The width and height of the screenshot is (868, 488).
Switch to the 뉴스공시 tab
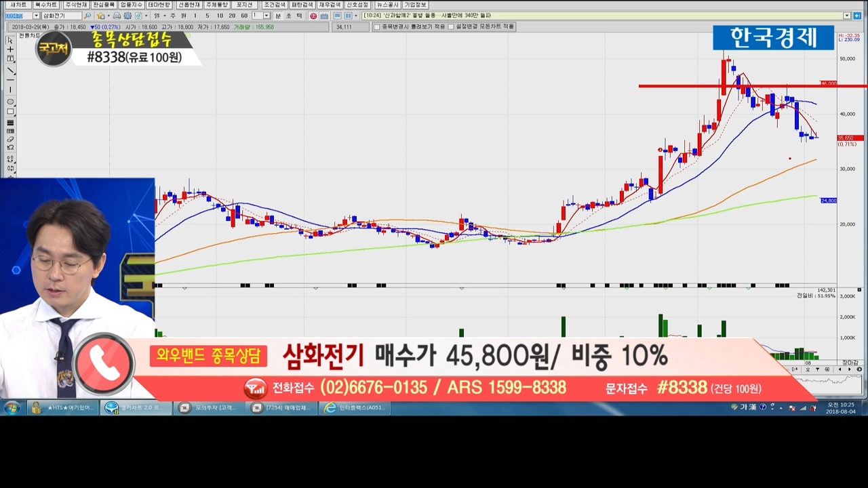pos(387,5)
